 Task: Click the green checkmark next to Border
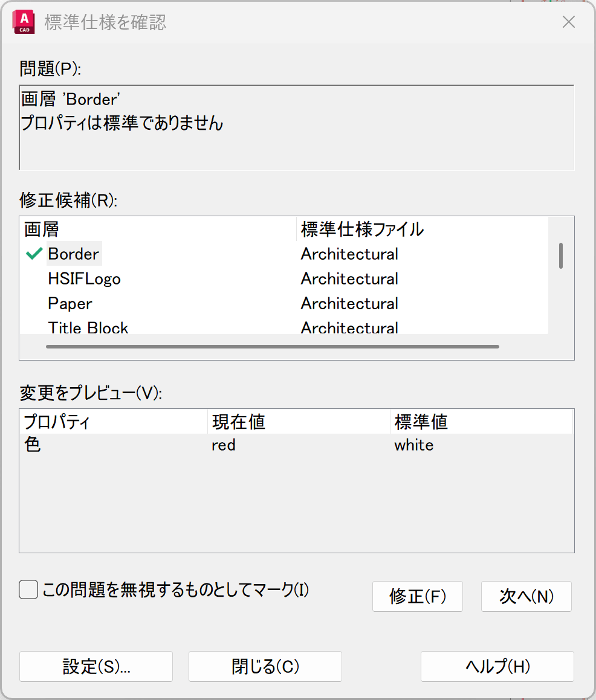coord(34,254)
